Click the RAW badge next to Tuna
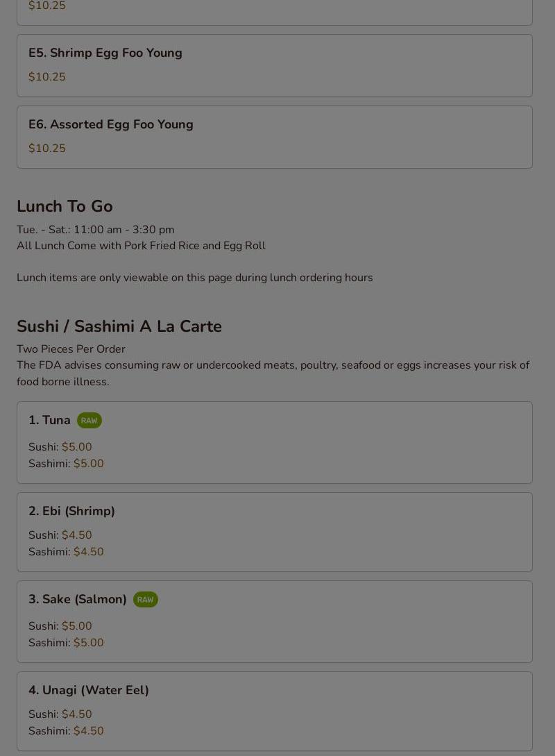Screen dimensions: 555x756 coord(89,421)
